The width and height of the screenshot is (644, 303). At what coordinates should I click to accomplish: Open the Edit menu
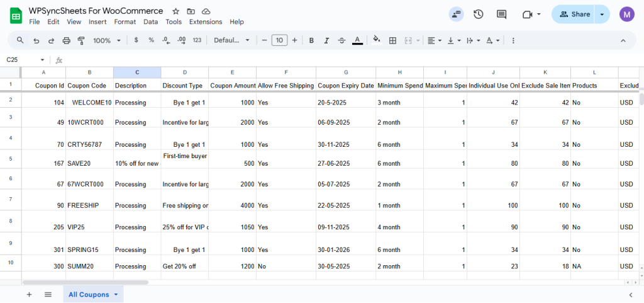click(x=53, y=22)
